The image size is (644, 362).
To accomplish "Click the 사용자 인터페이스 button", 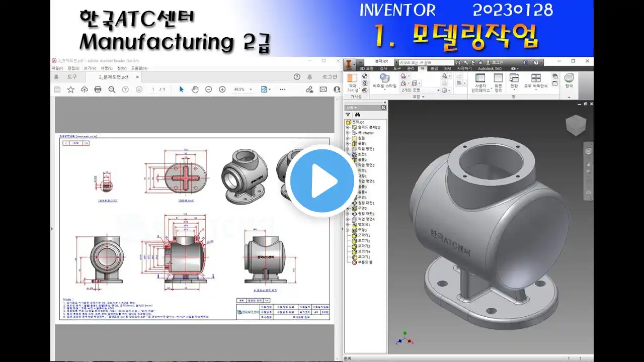I will point(480,83).
